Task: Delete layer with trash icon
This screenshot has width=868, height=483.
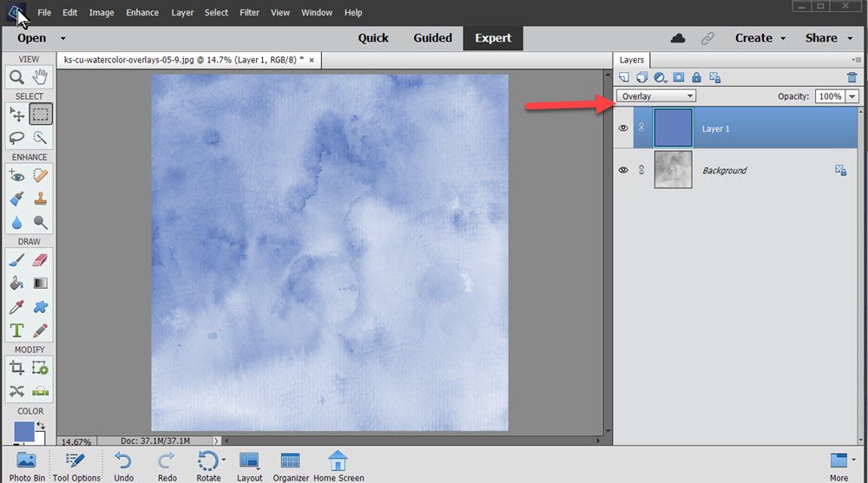Action: coord(852,77)
